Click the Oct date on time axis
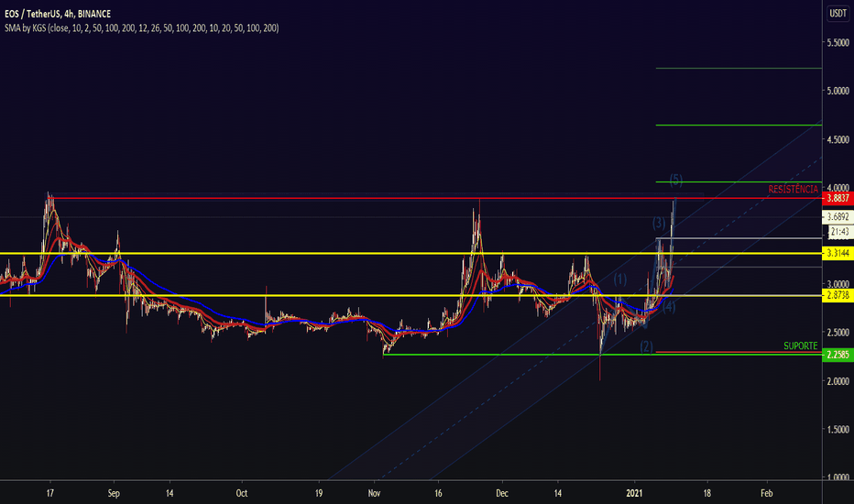 coord(242,493)
